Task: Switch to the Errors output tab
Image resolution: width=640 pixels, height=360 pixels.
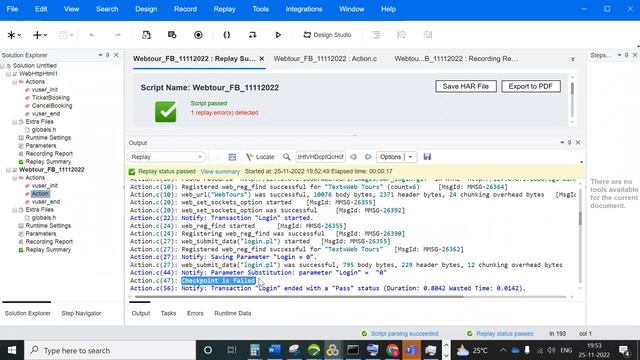Action: (195, 313)
